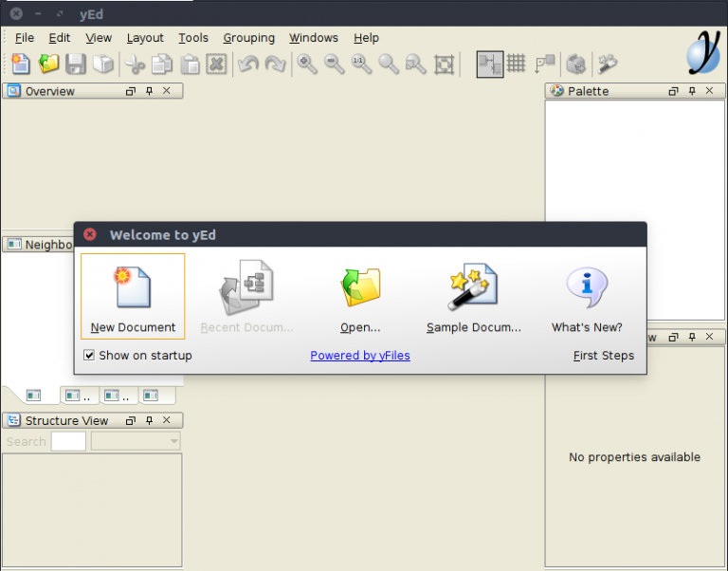728x571 pixels.
Task: Pin the Structure View panel
Action: (149, 420)
